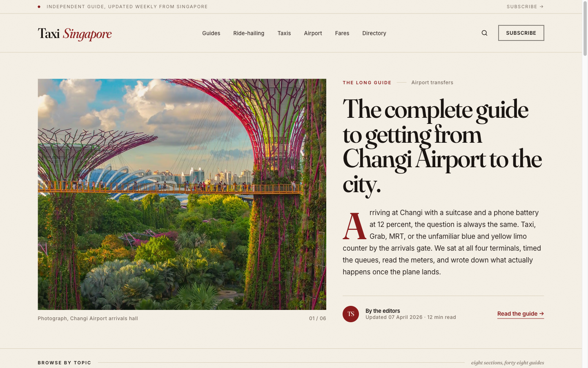Go home via Taxi Singapore logo
The width and height of the screenshot is (588, 368).
75,34
